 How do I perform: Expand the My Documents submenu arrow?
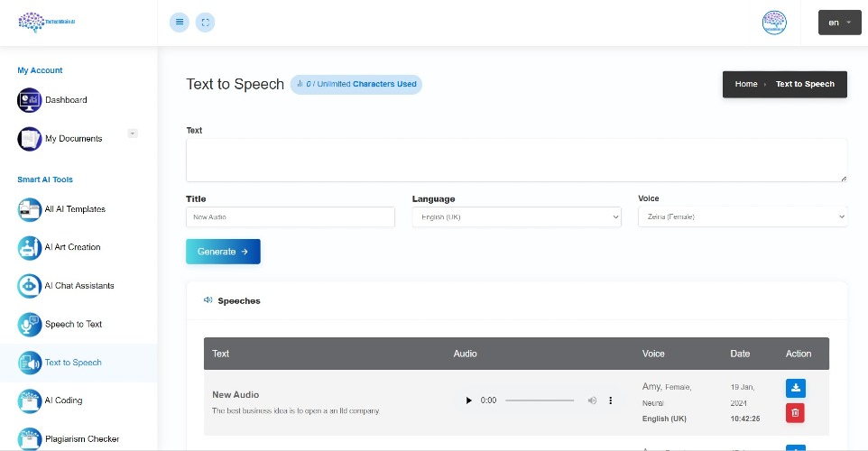tap(133, 133)
